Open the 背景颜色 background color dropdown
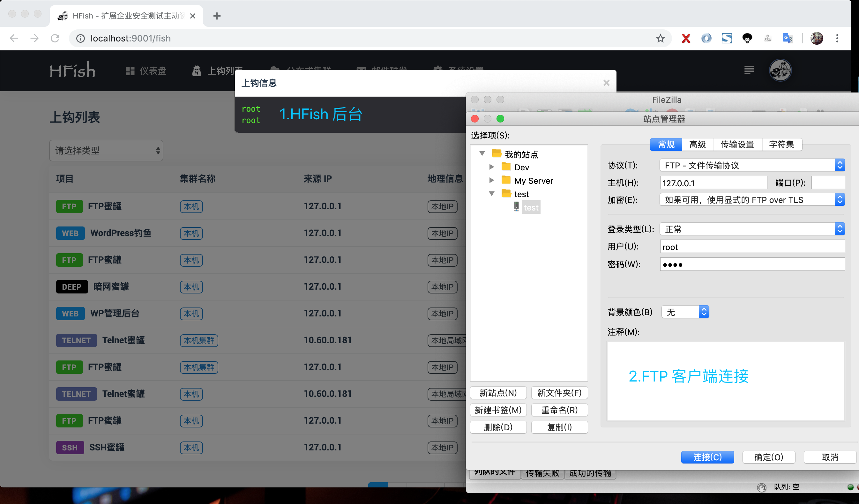Screen dimensions: 859x504 (x=685, y=312)
